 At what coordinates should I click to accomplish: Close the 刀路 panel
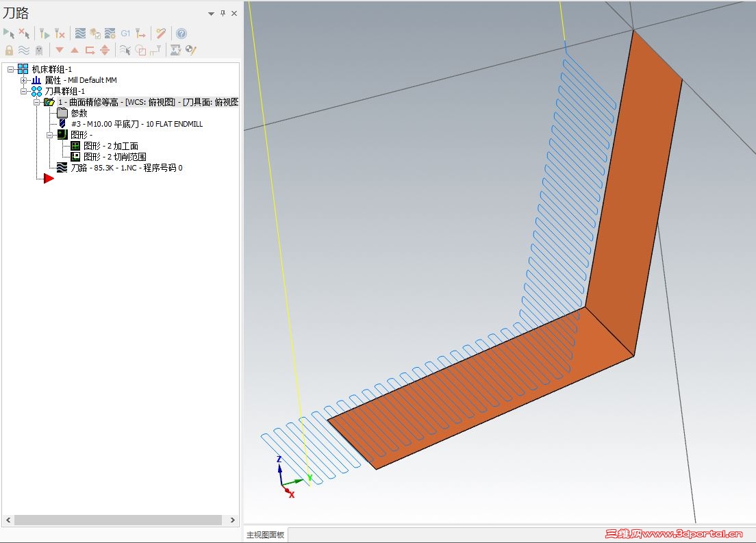(x=234, y=13)
